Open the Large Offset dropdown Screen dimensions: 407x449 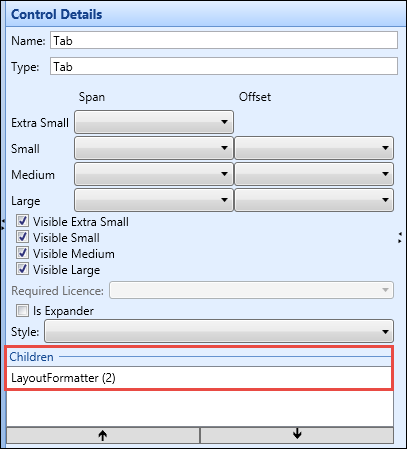(314, 200)
